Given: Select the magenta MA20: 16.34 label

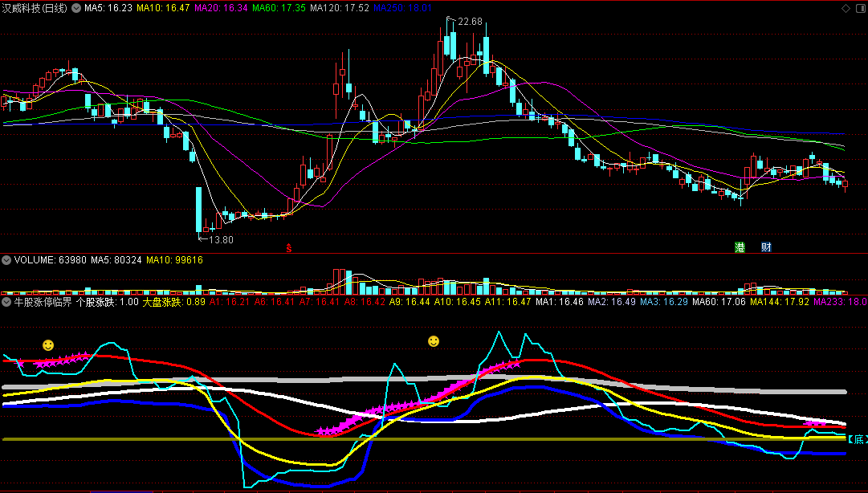Looking at the screenshot, I should pos(221,8).
